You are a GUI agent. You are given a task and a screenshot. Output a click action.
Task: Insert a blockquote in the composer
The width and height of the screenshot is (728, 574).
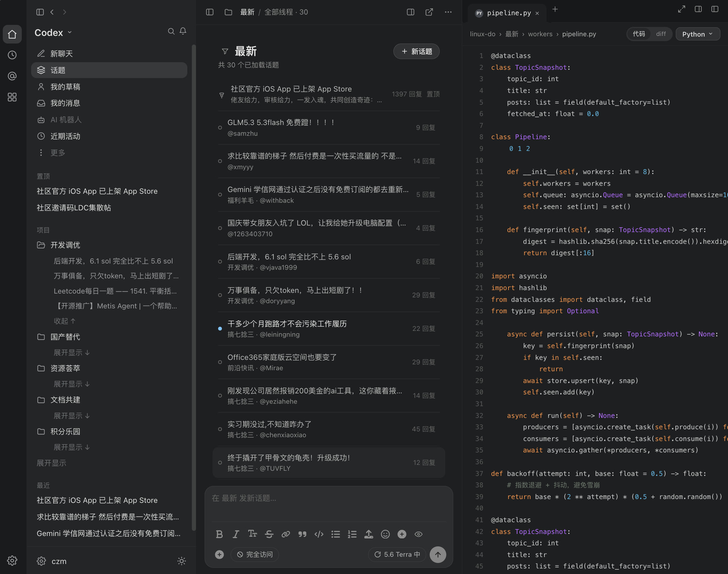click(x=302, y=534)
